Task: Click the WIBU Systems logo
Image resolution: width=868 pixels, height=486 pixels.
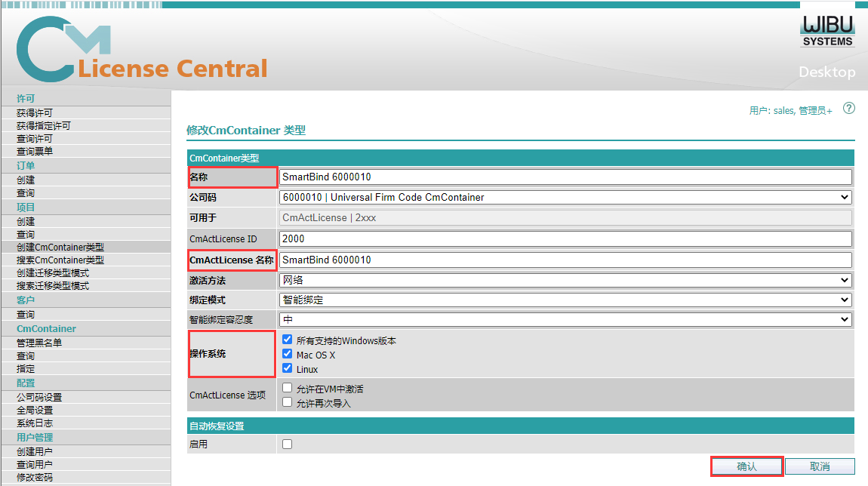Action: 827,31
